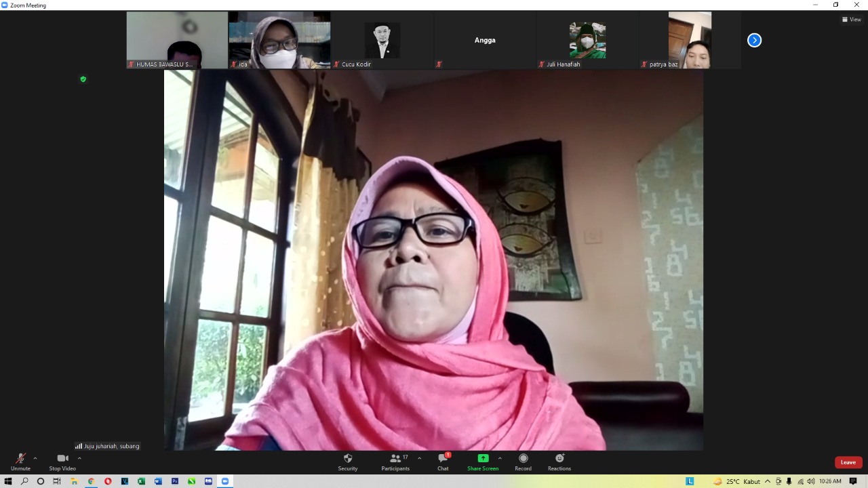This screenshot has height=488, width=868.
Task: Unmute the microphone
Action: tap(20, 459)
